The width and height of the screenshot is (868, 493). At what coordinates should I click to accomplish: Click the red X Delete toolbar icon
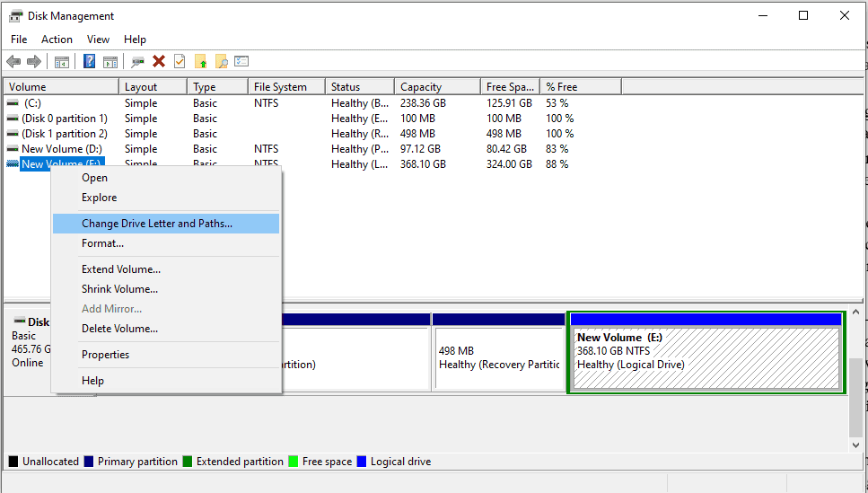pos(159,61)
